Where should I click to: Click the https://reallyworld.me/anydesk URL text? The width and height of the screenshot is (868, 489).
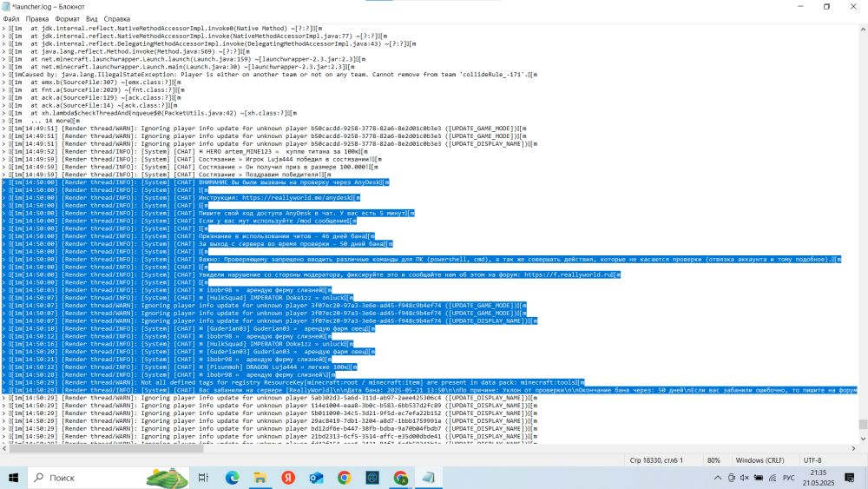pos(297,197)
